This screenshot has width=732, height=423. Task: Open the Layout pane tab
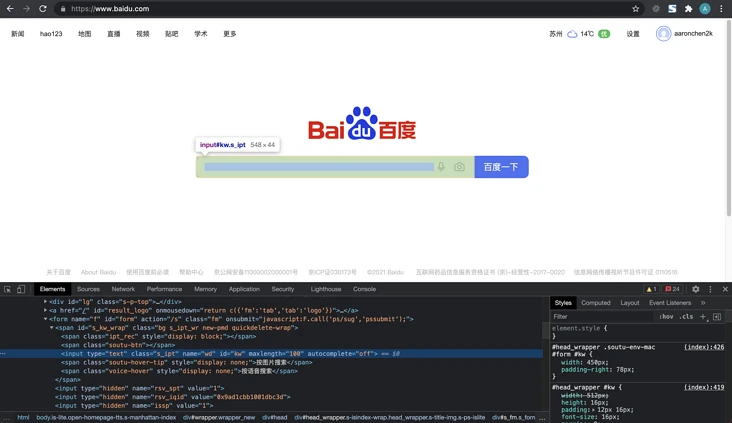[x=630, y=303]
